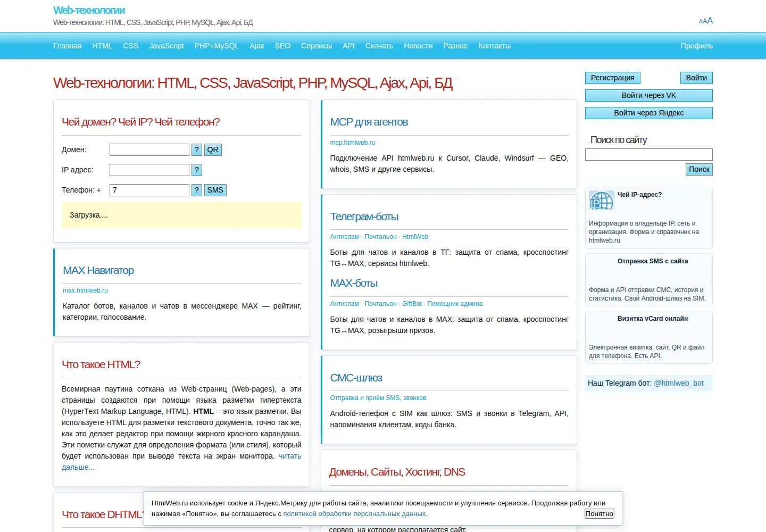The image size is (766, 532).
Task: Go to Новости in the top menu
Action: 418,46
